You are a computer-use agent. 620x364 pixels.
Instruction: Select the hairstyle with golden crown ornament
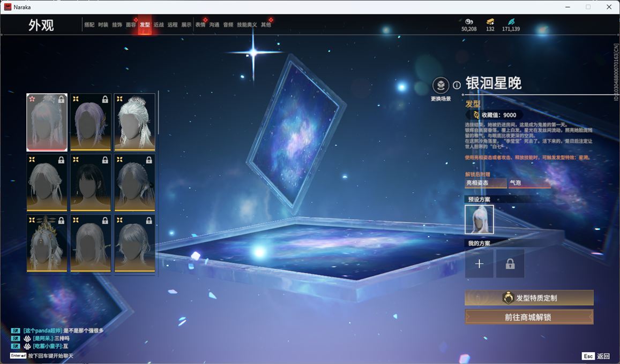click(x=47, y=244)
